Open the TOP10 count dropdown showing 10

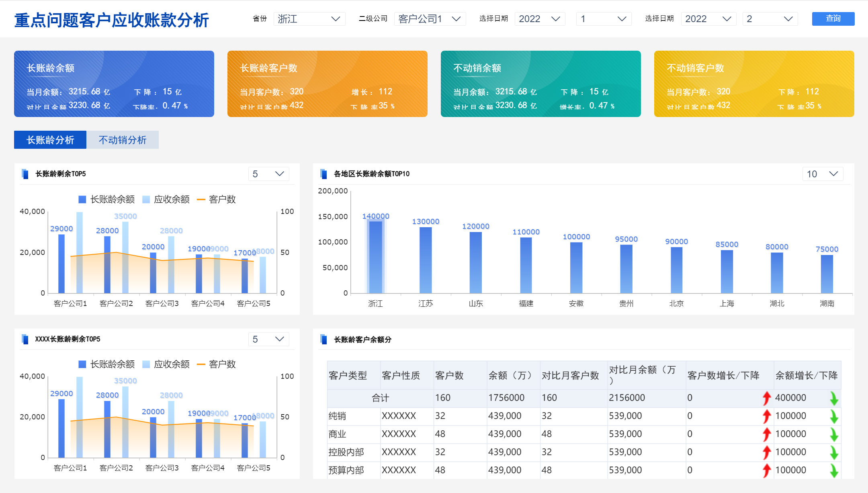pos(822,174)
